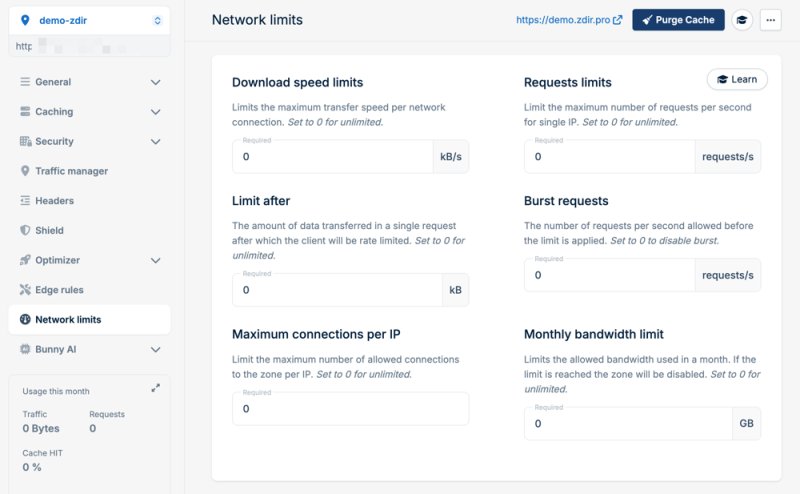Click the demo-zdir zone name

pyautogui.click(x=63, y=20)
